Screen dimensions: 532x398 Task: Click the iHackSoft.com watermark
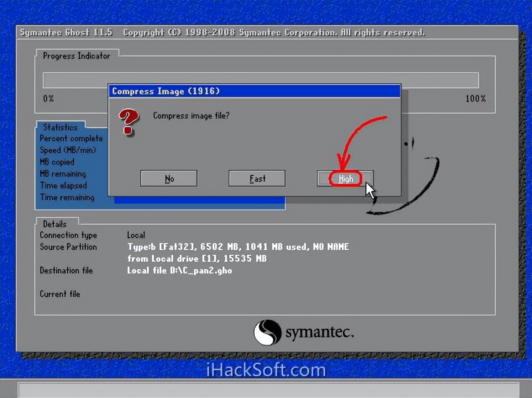[266, 370]
